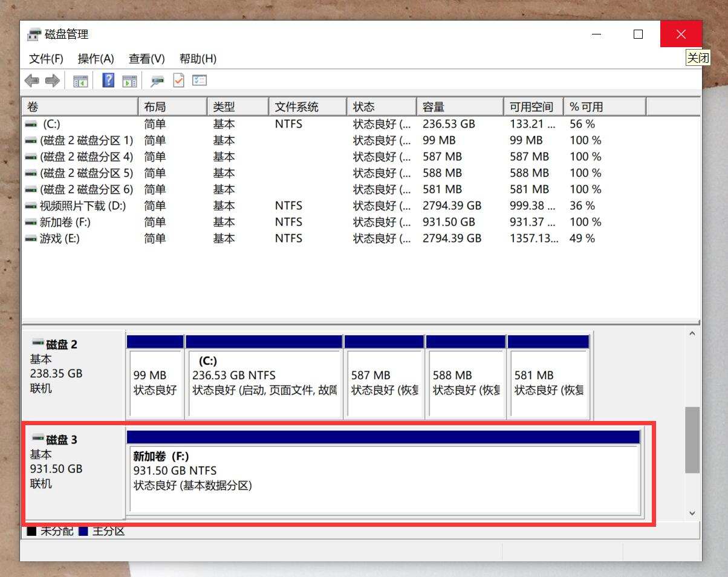Click the Back arrow on the toolbar

coord(32,80)
